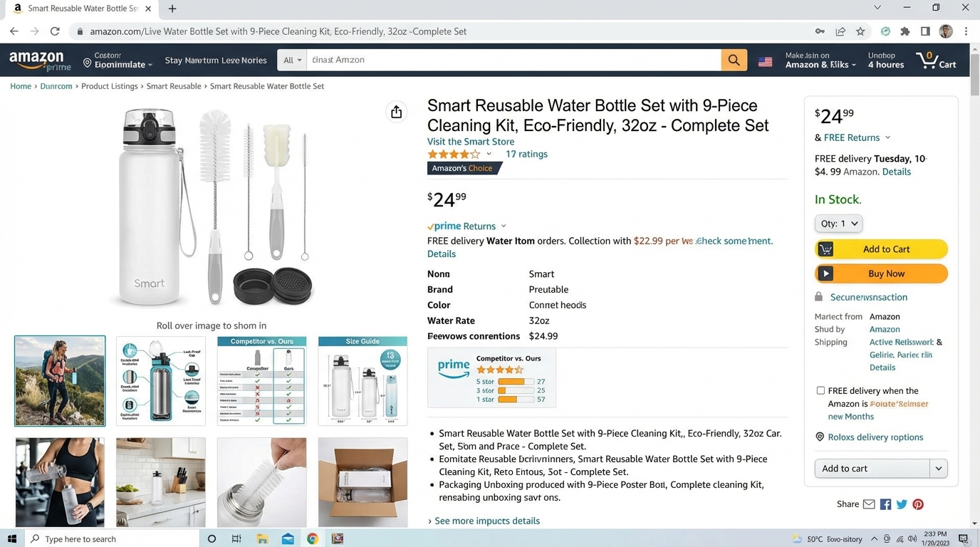Open the Cart with the cart icon

tap(935, 60)
